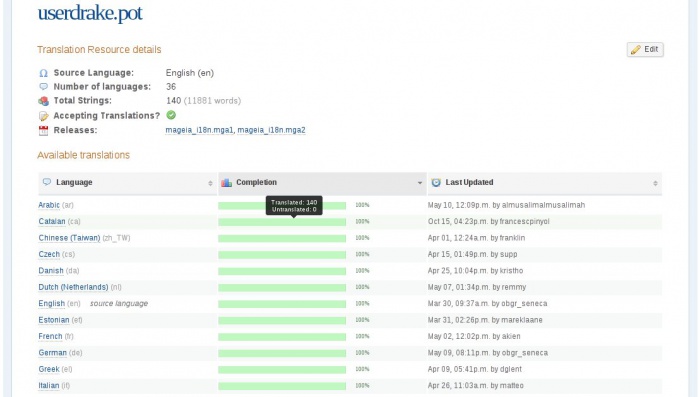Click the 'Translated: 140 Untranslated: 0' tooltip
This screenshot has width=700, height=397.
[294, 206]
